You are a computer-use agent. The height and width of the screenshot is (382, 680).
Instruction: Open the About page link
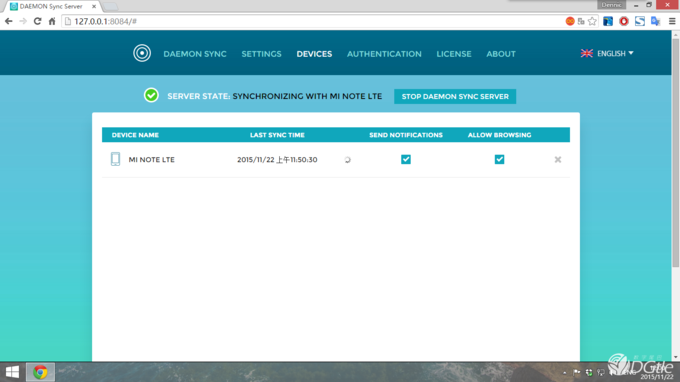[501, 54]
